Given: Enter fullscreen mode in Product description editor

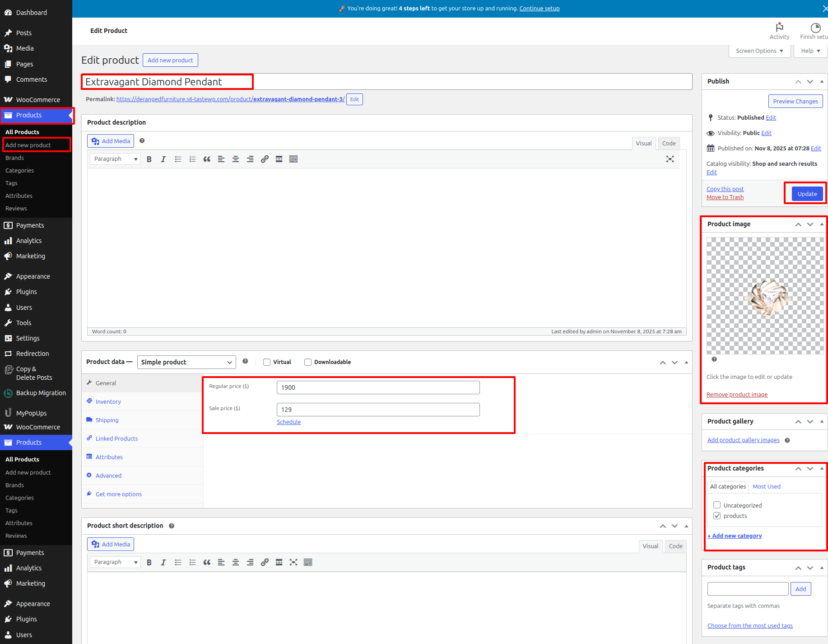Looking at the screenshot, I should [x=670, y=159].
